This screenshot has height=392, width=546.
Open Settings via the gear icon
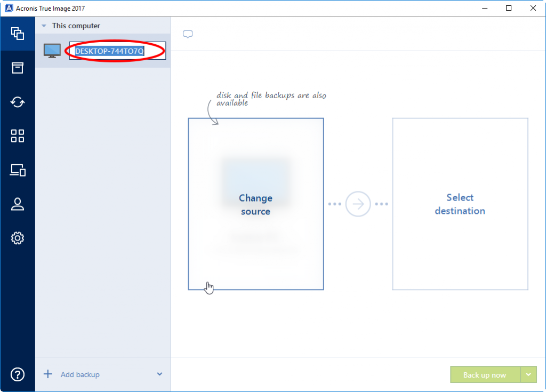18,238
